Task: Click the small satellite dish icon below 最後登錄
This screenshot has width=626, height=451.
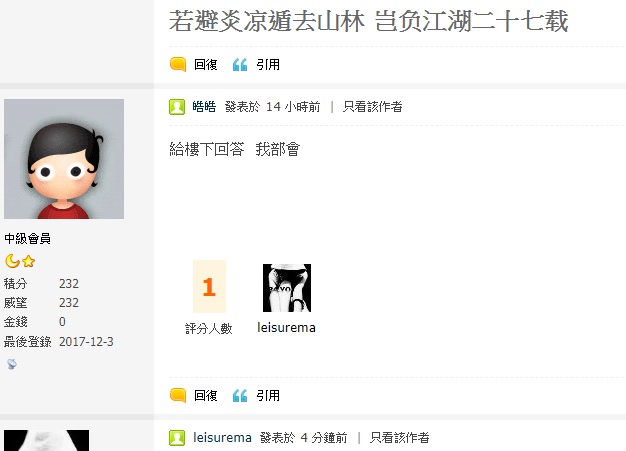Action: [x=12, y=364]
